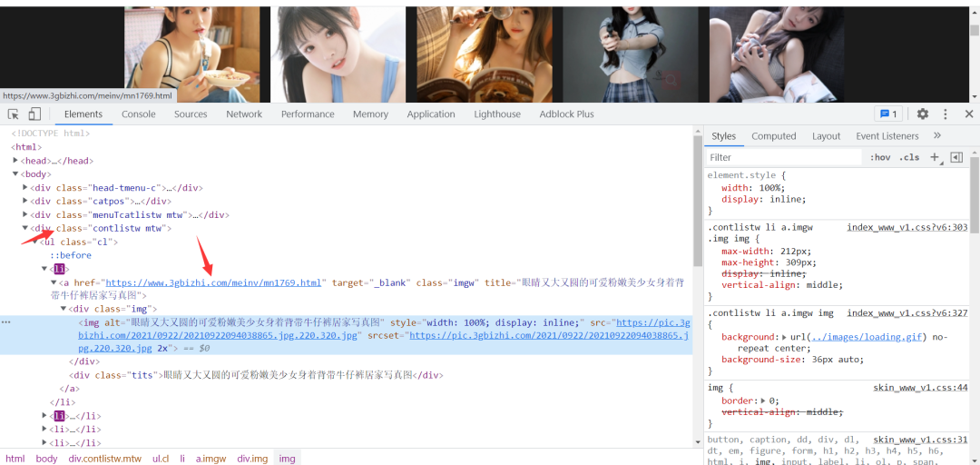Toggle the device toolbar icon
Viewport: 980px width, 465px height.
(x=34, y=114)
